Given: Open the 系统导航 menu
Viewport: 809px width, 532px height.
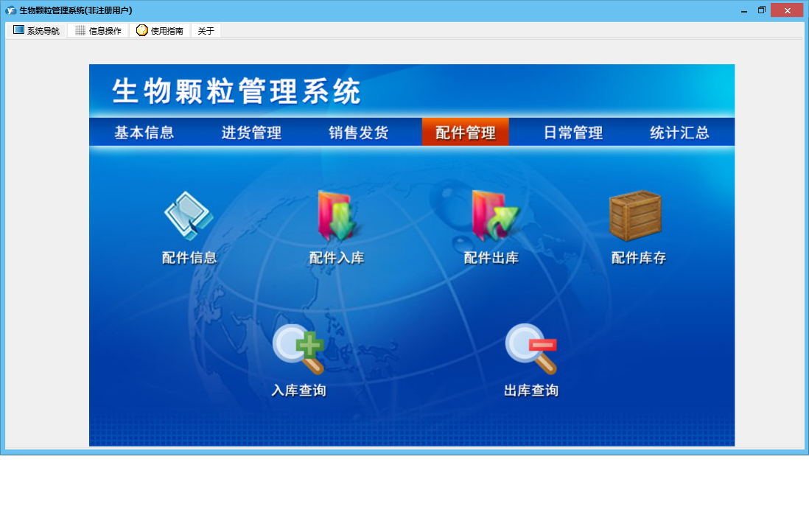Looking at the screenshot, I should point(36,30).
